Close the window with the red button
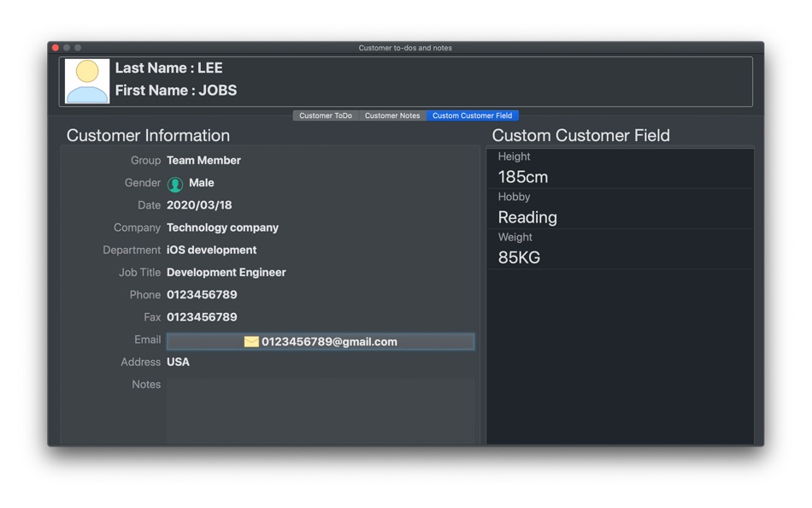 click(x=56, y=48)
